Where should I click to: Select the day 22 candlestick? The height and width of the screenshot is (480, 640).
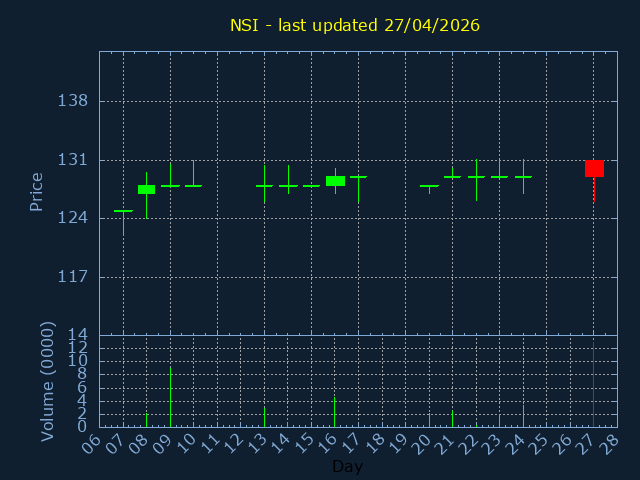(x=476, y=177)
